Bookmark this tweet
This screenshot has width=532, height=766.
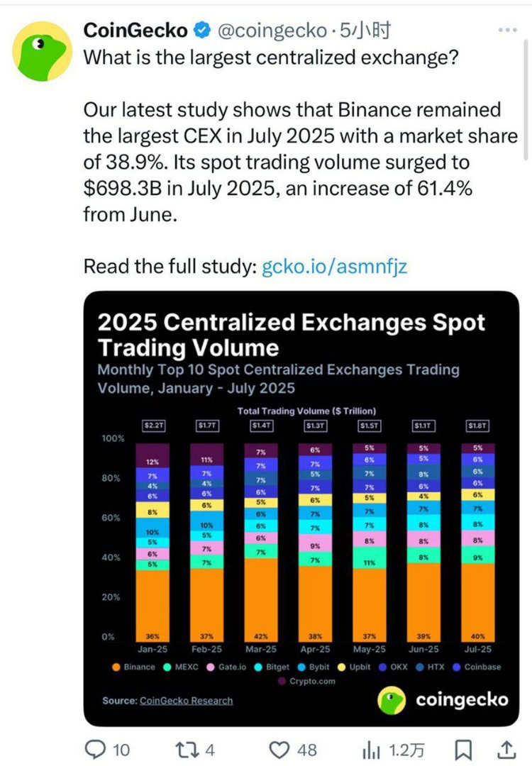463,748
